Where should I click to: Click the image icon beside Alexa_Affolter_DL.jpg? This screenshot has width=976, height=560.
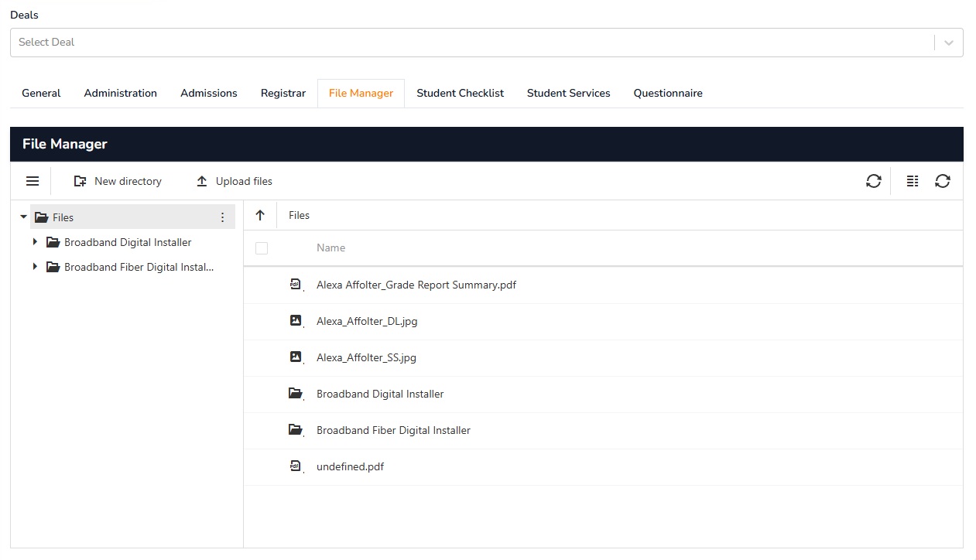[295, 321]
